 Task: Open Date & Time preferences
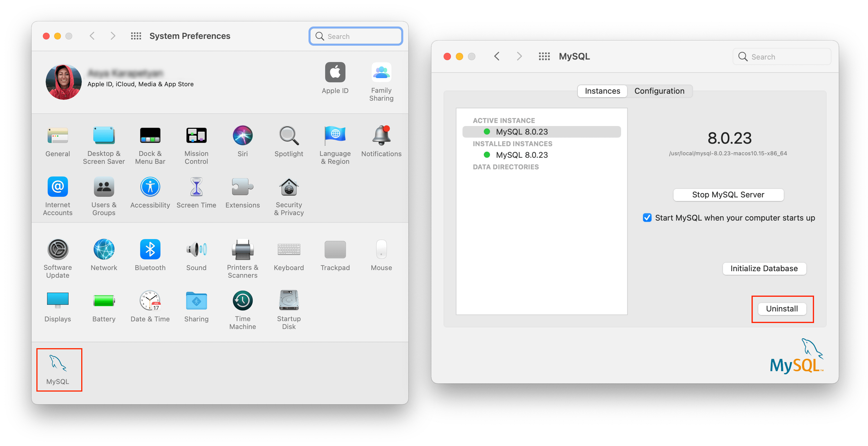(150, 307)
